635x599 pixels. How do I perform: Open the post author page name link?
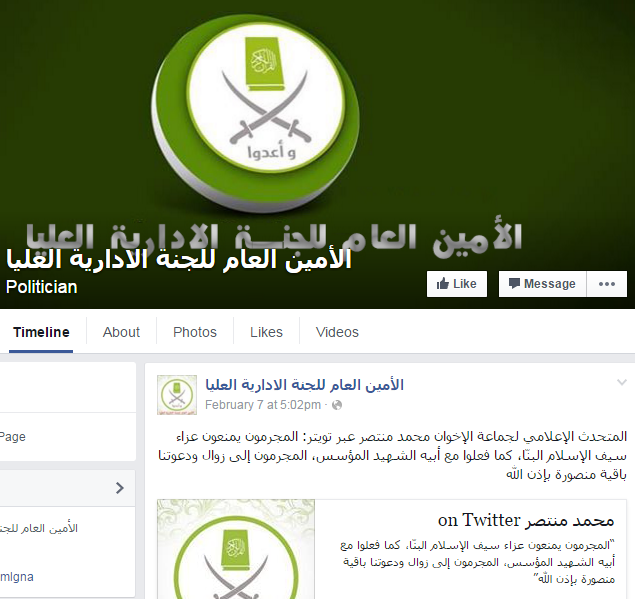tap(305, 385)
